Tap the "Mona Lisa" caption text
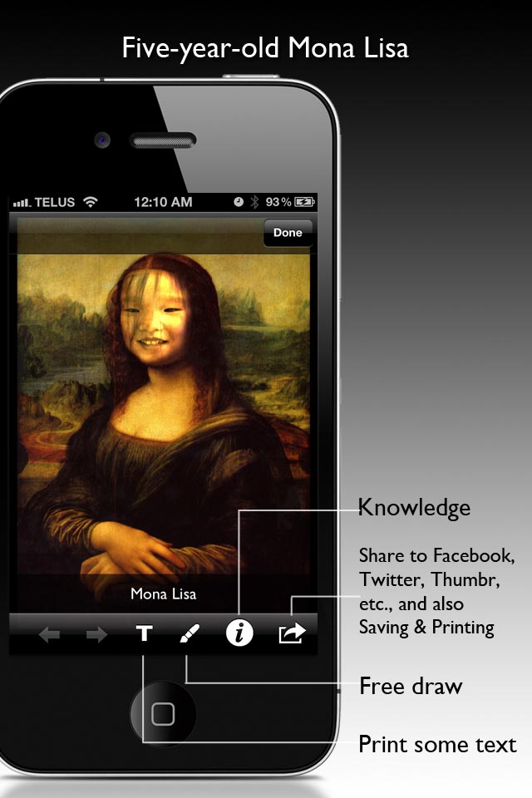532x798 pixels. point(164,594)
